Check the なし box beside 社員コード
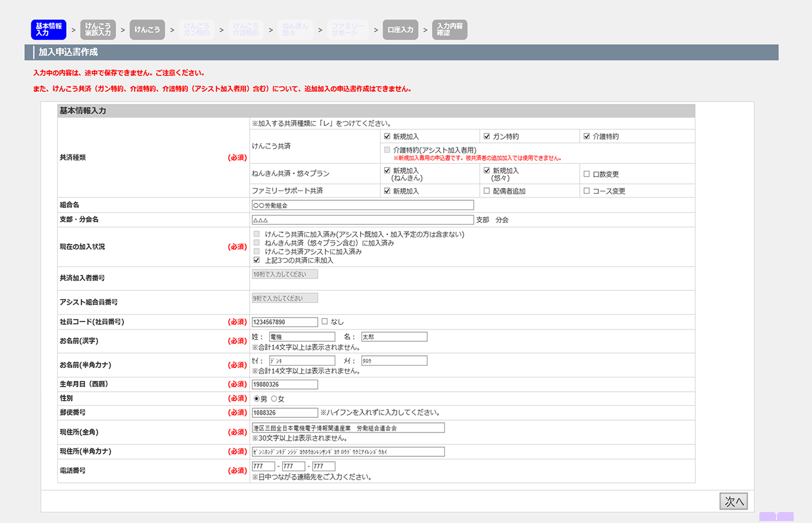Viewport: 812px width, 523px height. (325, 322)
